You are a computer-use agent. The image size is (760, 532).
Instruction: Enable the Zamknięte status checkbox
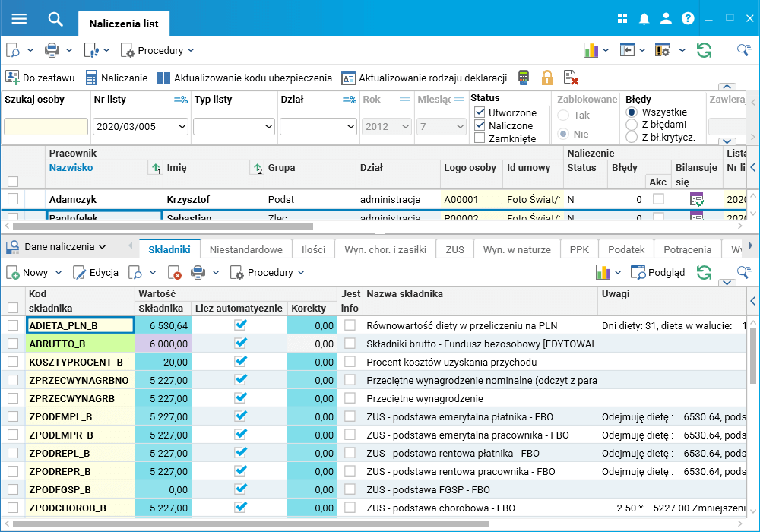coord(480,138)
